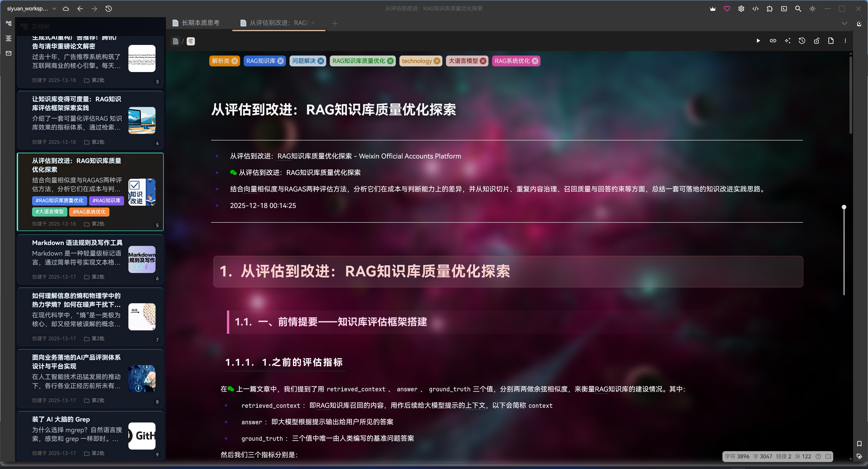
Task: Open the document more options menu
Action: [845, 41]
